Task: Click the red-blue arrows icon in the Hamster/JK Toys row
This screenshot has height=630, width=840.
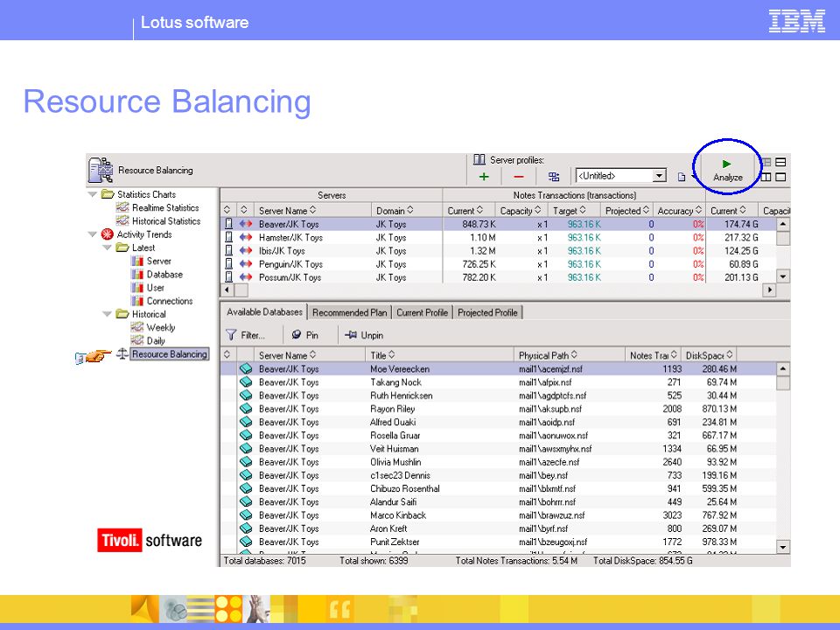Action: click(246, 237)
